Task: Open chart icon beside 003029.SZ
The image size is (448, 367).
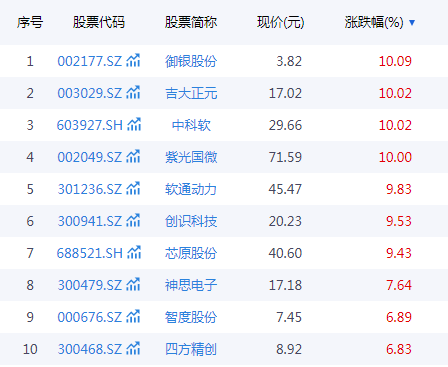Action: [133, 93]
